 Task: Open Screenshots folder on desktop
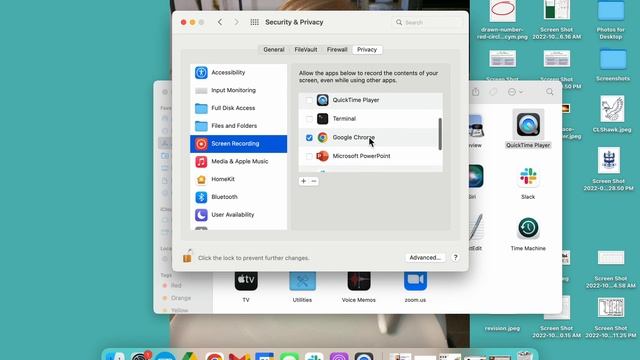pyautogui.click(x=613, y=64)
